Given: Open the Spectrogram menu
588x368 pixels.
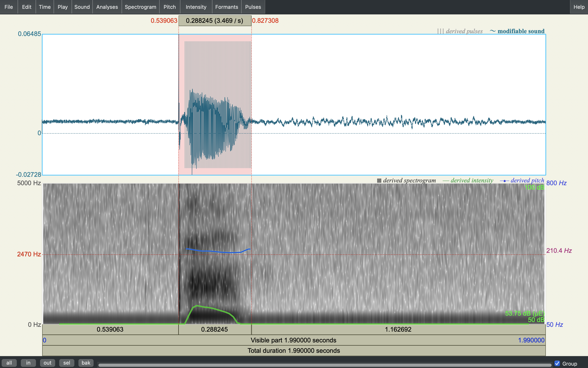Looking at the screenshot, I should [x=140, y=7].
